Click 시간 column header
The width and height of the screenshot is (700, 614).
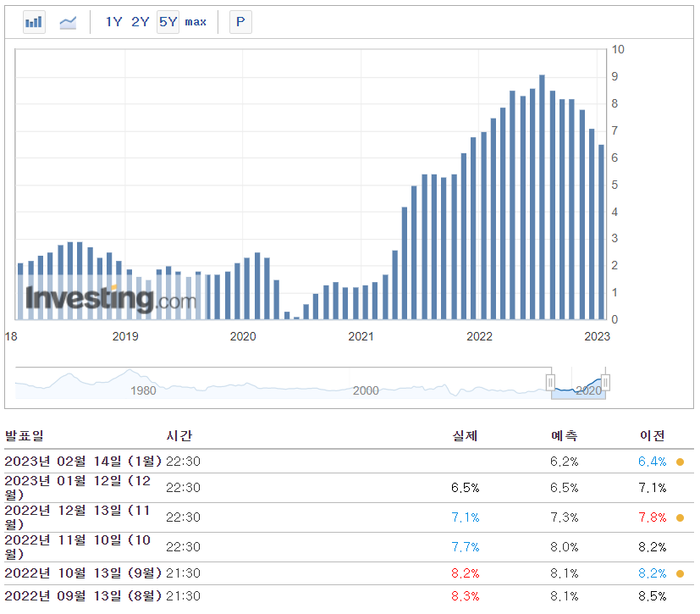tap(179, 435)
